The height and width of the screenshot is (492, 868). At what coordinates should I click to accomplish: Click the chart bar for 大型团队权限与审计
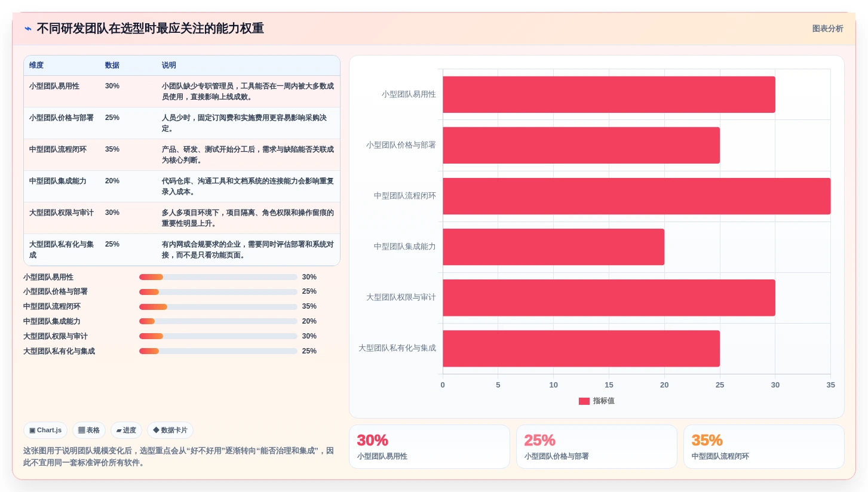point(609,297)
